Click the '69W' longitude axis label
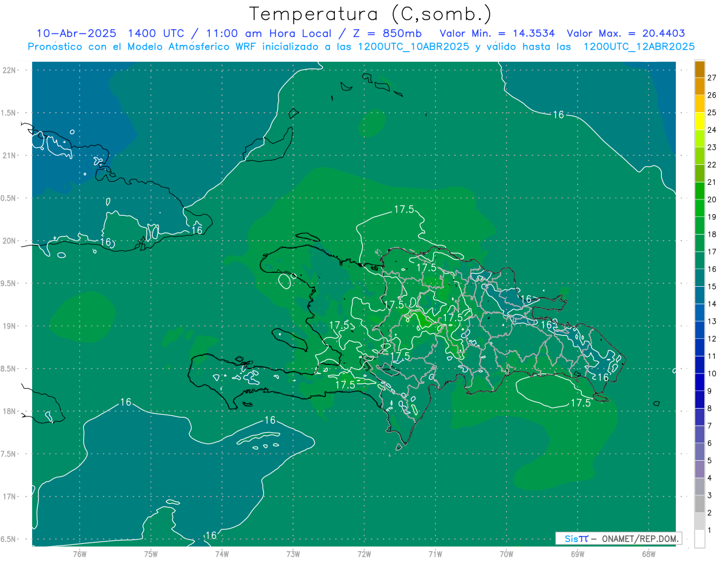 (x=578, y=554)
